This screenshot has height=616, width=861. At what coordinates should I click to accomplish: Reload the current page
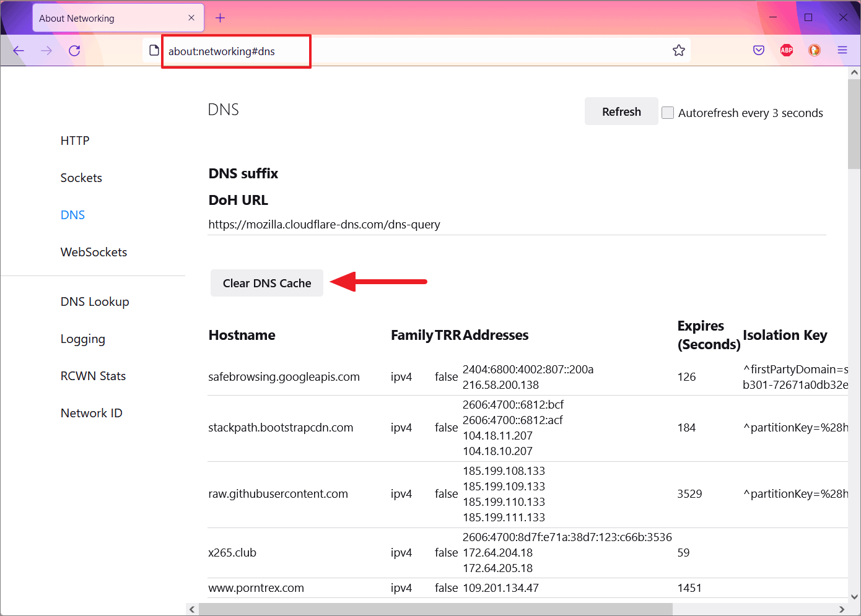tap(74, 51)
